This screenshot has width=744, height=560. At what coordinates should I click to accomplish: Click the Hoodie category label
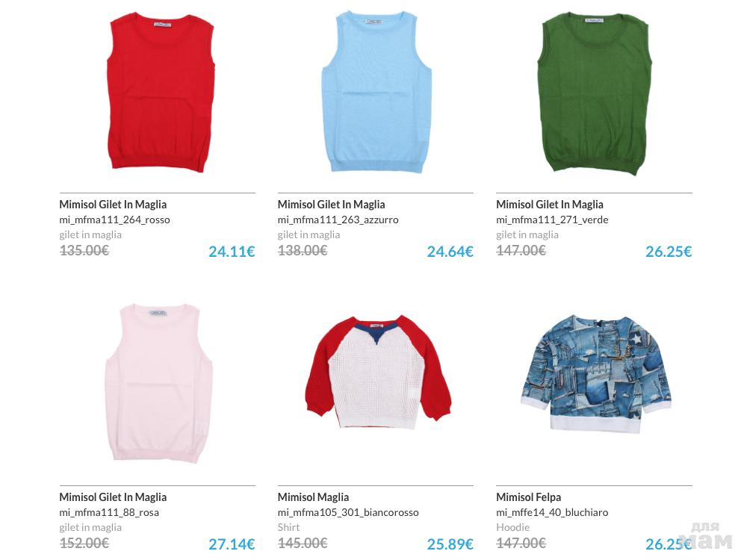point(512,527)
